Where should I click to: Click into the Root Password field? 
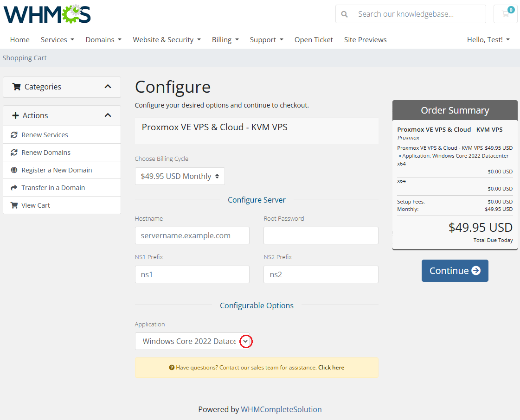pyautogui.click(x=321, y=235)
